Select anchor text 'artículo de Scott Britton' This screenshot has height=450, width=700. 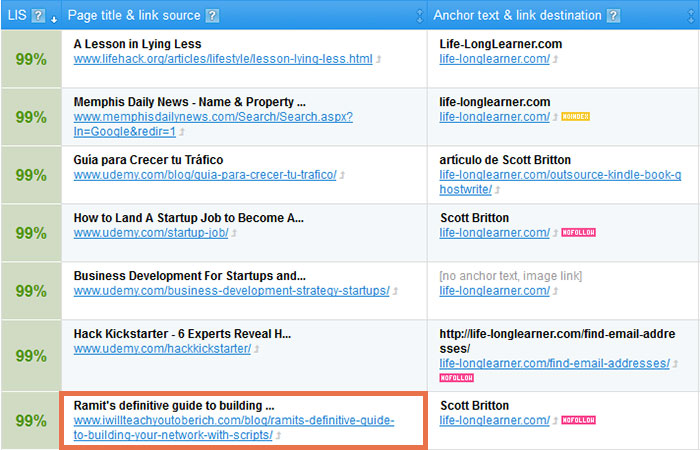point(505,160)
